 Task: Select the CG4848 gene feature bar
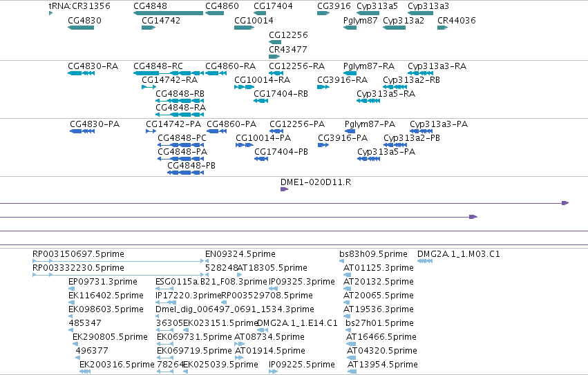(168, 13)
